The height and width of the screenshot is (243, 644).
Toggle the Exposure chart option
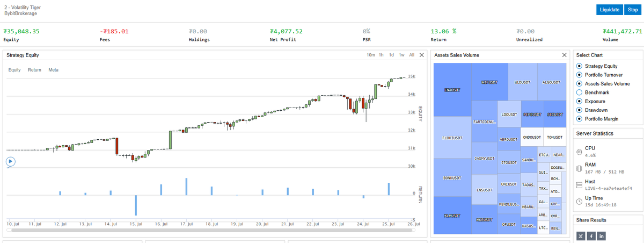coord(579,101)
